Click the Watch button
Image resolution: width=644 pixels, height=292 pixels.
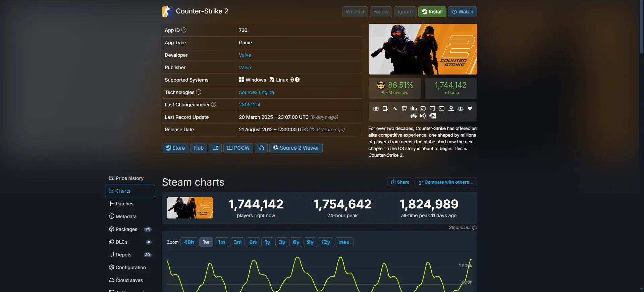[463, 12]
